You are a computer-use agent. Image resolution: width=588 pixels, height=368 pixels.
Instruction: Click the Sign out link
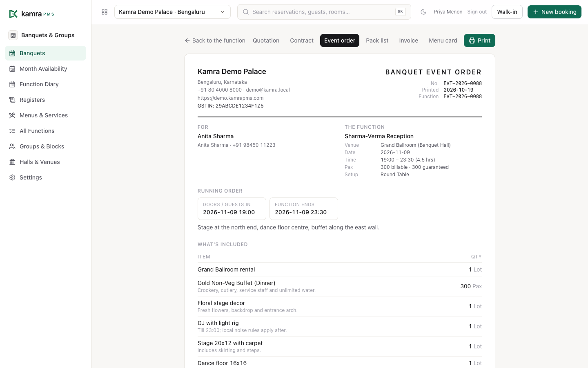coord(477,12)
